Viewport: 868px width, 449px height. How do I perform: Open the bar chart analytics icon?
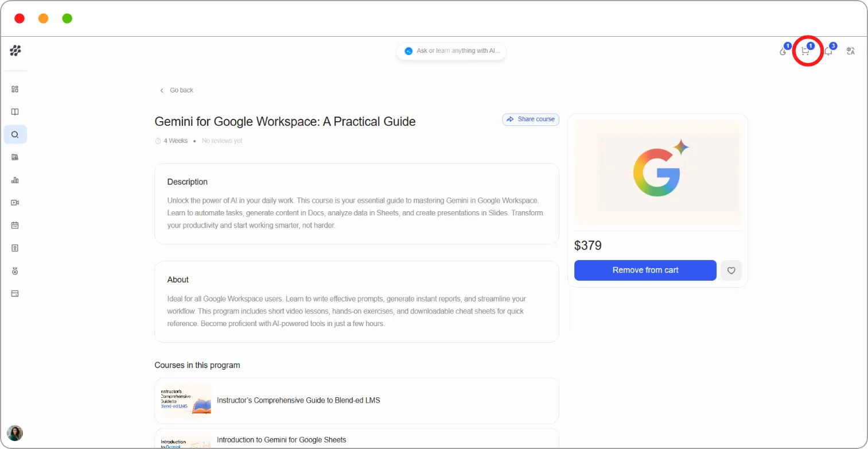tap(15, 180)
